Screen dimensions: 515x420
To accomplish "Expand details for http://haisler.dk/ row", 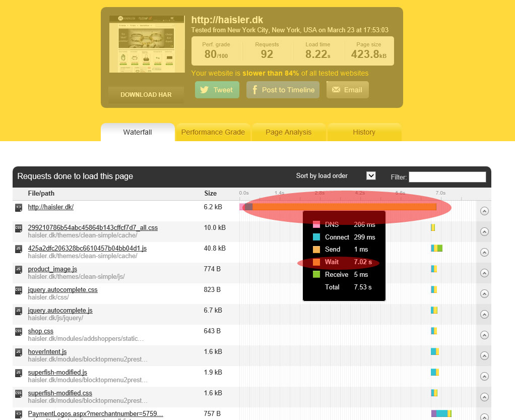I will (484, 211).
